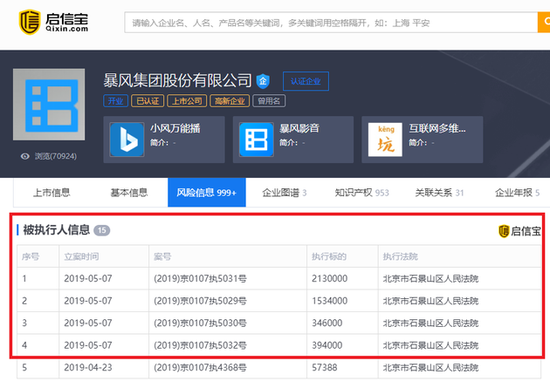Select the 开业 status tag
Image resolution: width=550 pixels, height=388 pixels.
(115, 101)
